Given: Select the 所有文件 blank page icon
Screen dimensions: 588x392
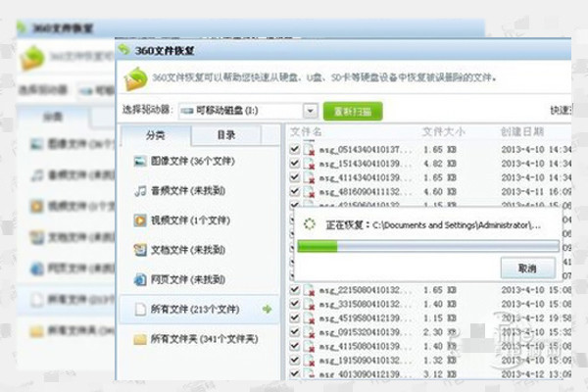Looking at the screenshot, I should 140,310.
